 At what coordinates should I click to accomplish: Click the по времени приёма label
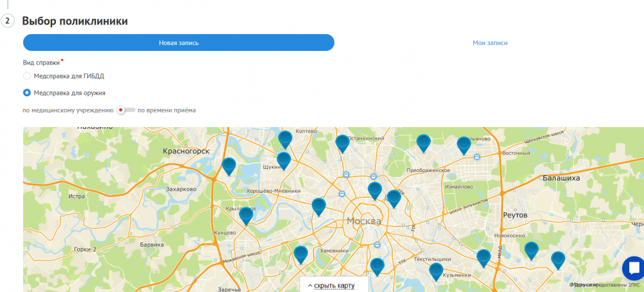pos(167,110)
